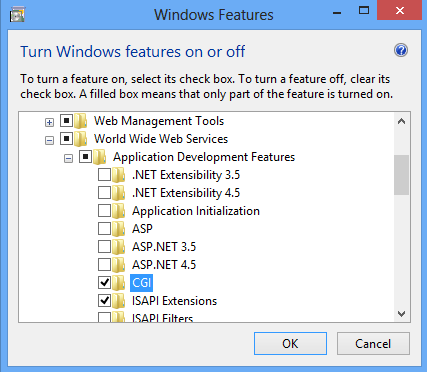Toggle the Application Development Features checkbox
The width and height of the screenshot is (427, 372).
[85, 156]
